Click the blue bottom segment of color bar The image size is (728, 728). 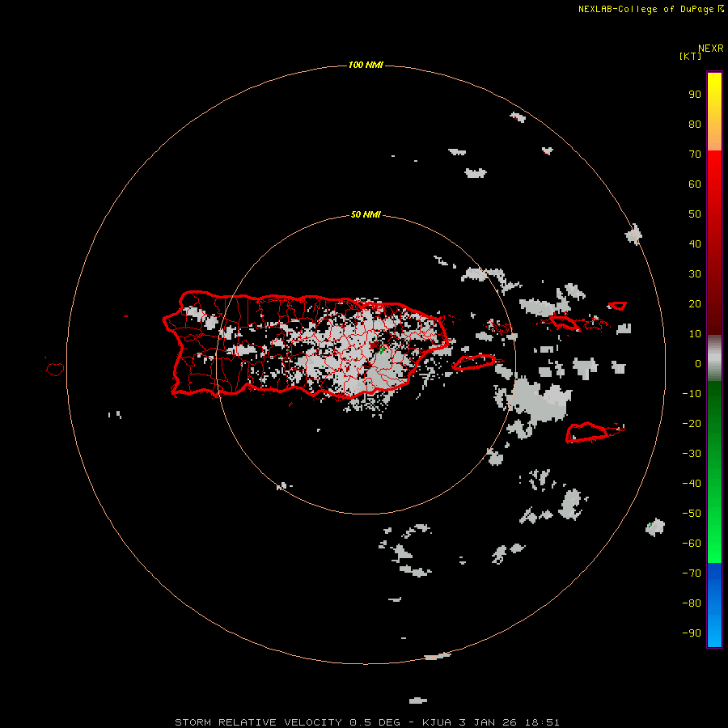tap(714, 605)
